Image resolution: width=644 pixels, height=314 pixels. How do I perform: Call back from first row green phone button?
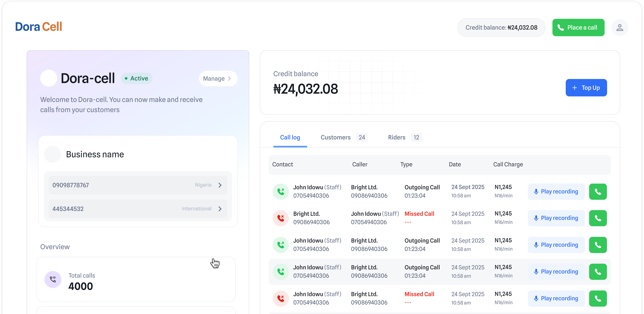[x=598, y=192]
